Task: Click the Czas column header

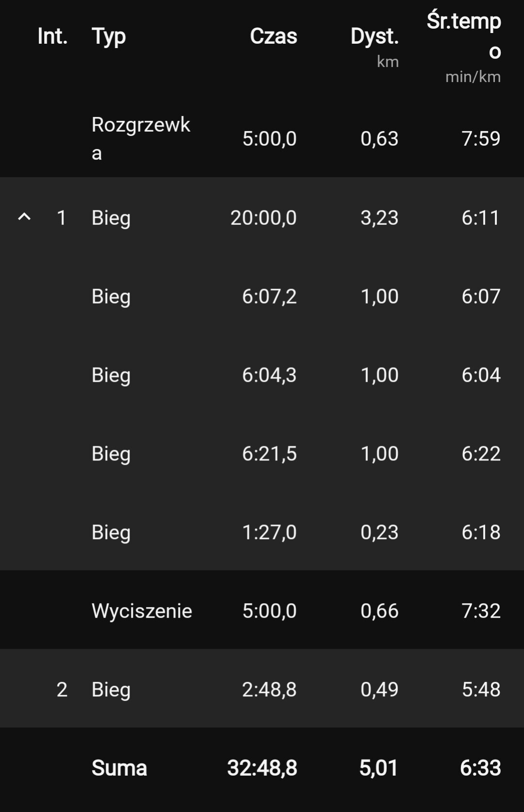Action: [x=273, y=36]
